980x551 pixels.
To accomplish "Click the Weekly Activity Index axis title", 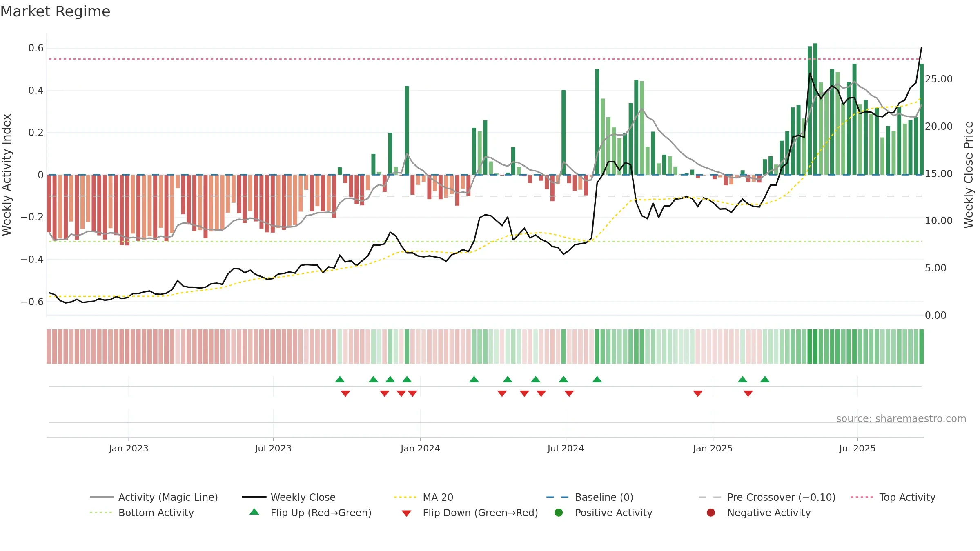I will (x=7, y=175).
